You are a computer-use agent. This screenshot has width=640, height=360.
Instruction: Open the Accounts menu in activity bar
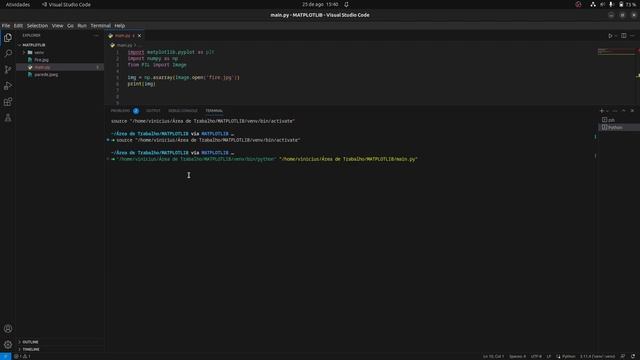click(8, 329)
